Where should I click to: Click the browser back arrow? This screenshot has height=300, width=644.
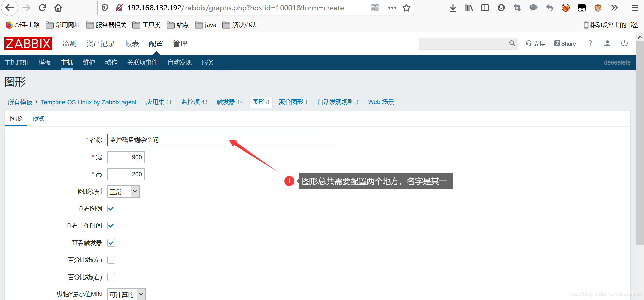[10, 8]
